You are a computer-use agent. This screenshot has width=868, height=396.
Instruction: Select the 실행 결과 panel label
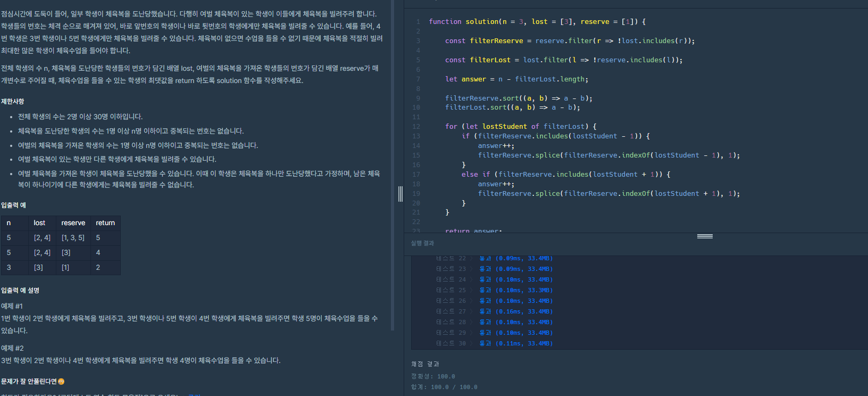coord(422,243)
